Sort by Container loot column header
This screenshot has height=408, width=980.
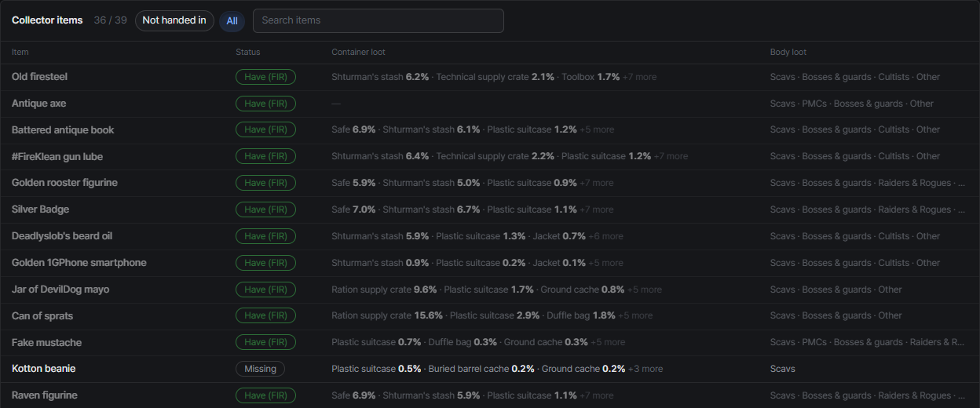pos(358,53)
